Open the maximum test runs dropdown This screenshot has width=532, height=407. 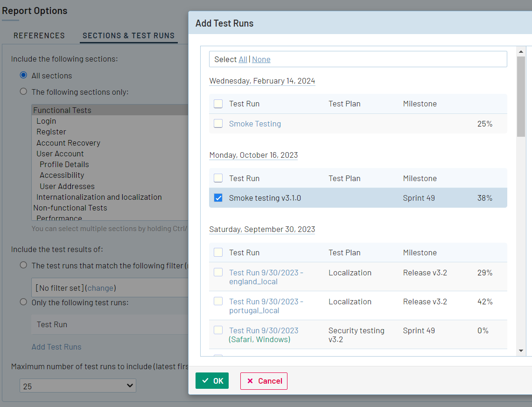[x=78, y=386]
